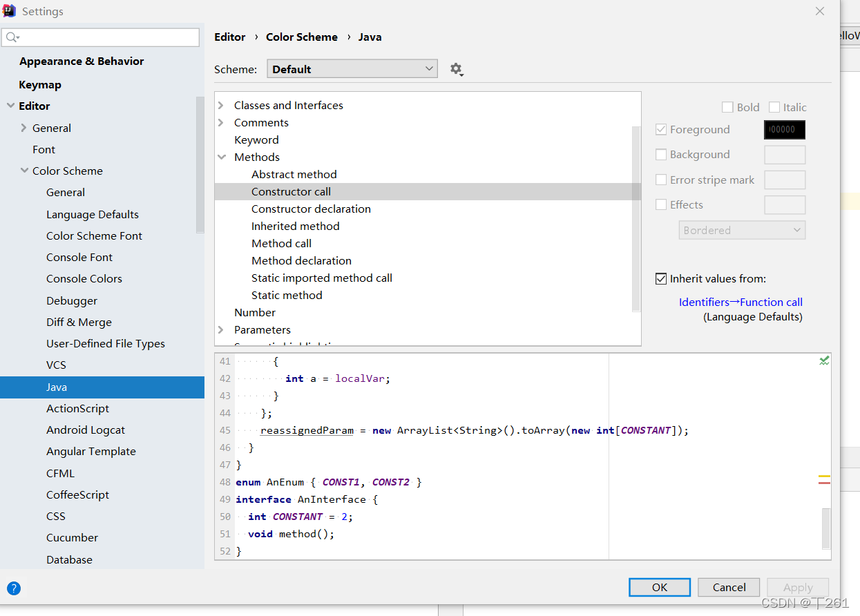
Task: Collapse the Editor section in sidebar
Action: [x=10, y=106]
